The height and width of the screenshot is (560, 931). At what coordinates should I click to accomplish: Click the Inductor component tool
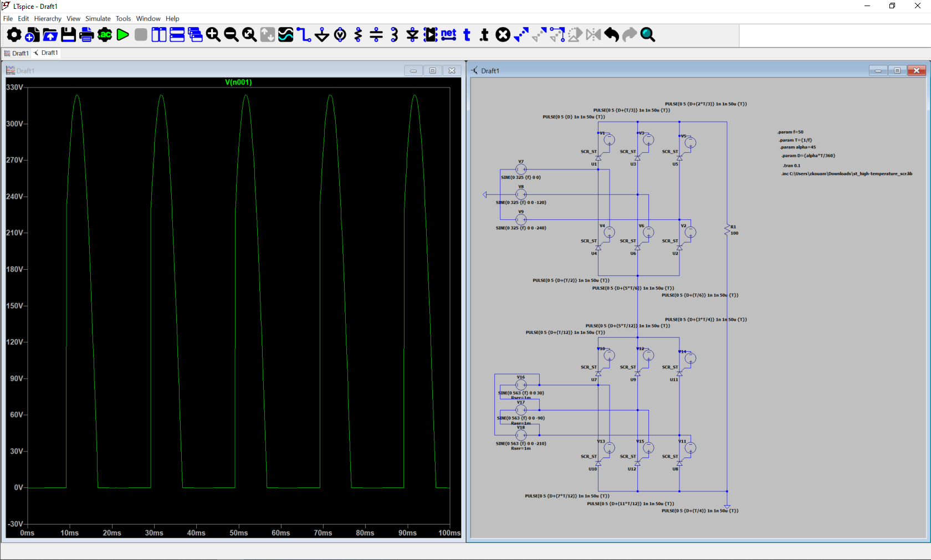click(394, 35)
